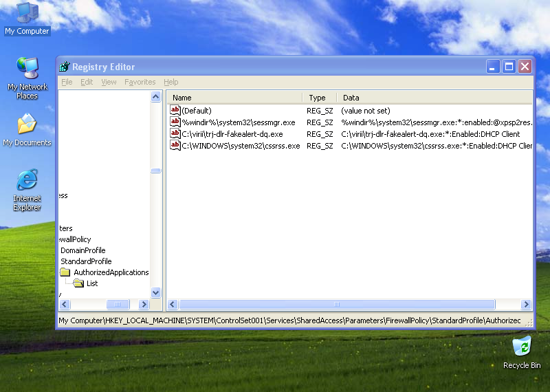Select the partially visible wallPolicy key
Viewport: 550px width, 392px height.
[x=75, y=239]
